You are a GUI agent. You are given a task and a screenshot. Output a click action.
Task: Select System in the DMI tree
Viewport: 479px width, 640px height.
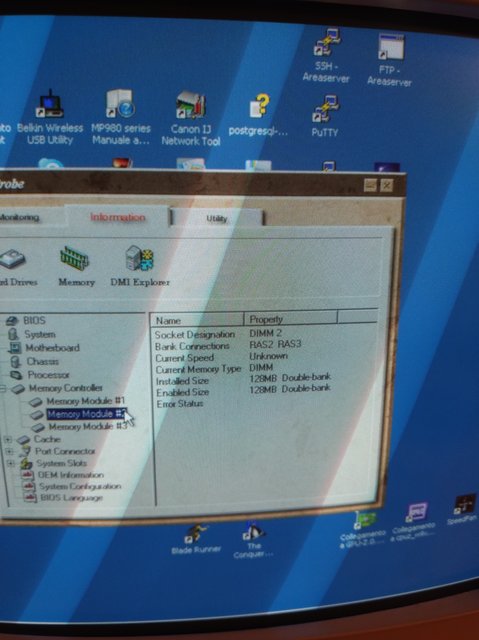[40, 334]
